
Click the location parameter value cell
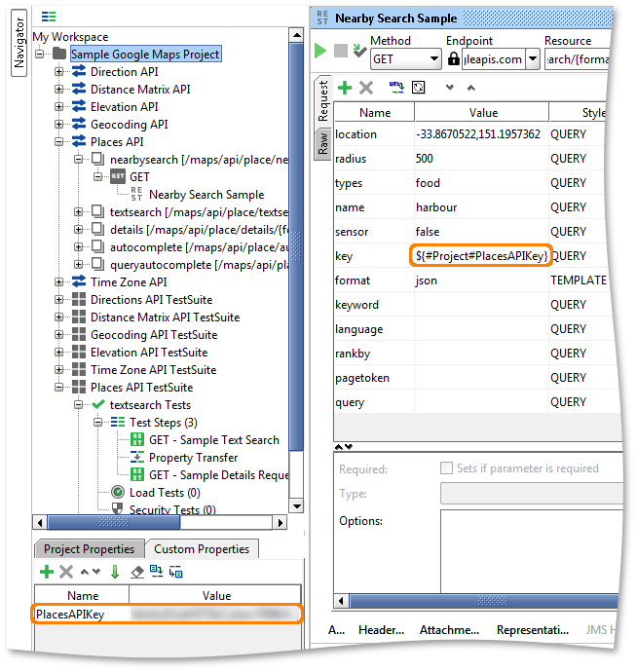tap(481, 134)
